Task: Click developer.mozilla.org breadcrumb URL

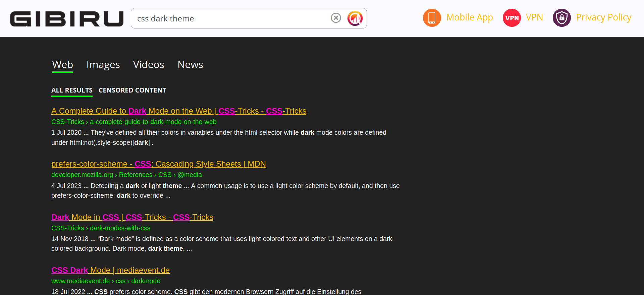Action: pos(126,175)
